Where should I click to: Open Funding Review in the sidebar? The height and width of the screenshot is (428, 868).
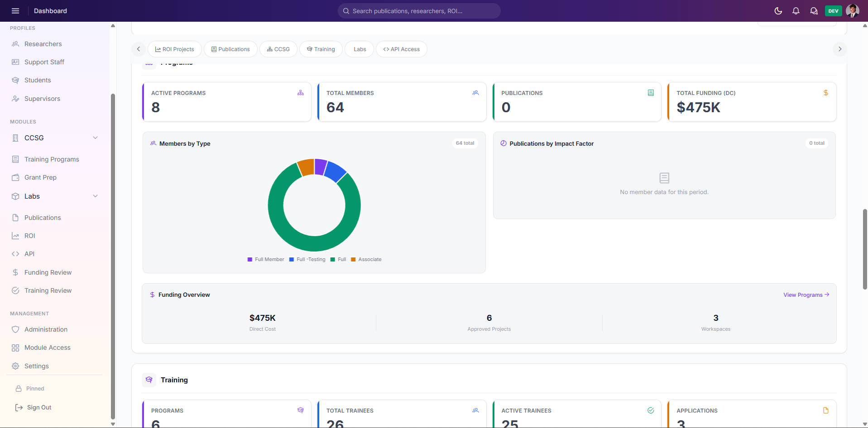[48, 272]
